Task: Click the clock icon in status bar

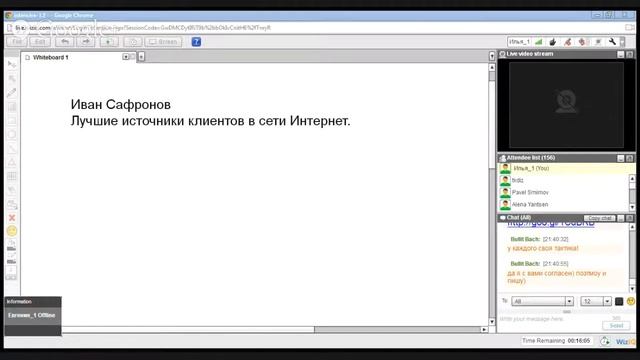Action: click(x=604, y=341)
